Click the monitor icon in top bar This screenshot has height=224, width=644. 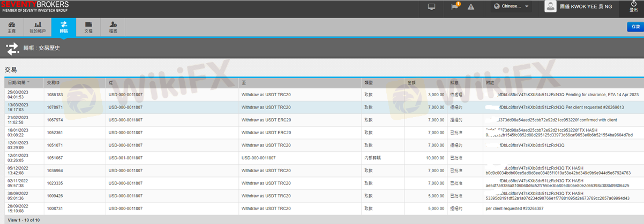[431, 7]
